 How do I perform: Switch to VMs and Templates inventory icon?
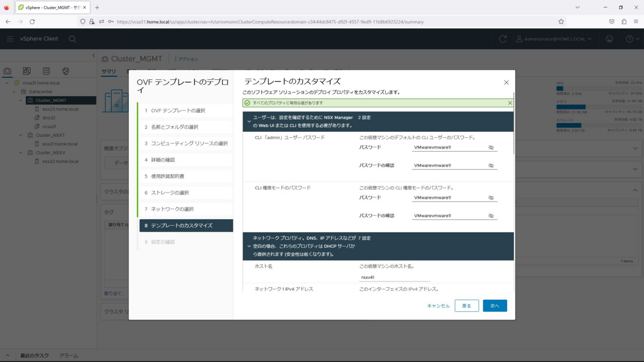pos(27,71)
